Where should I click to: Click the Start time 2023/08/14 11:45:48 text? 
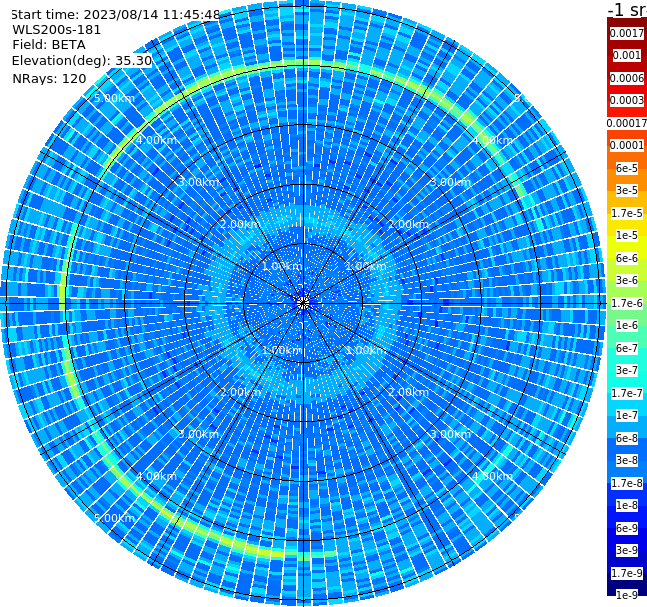[x=115, y=15]
